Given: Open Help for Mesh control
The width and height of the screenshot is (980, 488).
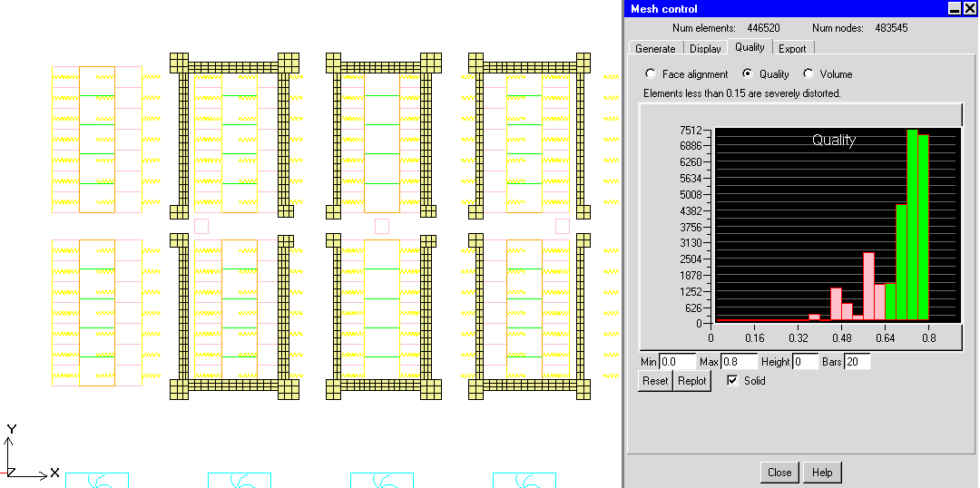Looking at the screenshot, I should pyautogui.click(x=822, y=473).
